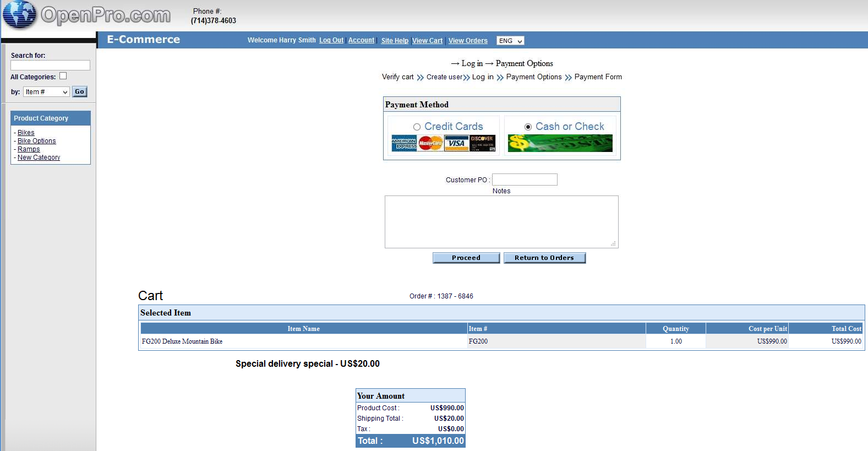Click the OpenPro globe logo

tap(19, 15)
